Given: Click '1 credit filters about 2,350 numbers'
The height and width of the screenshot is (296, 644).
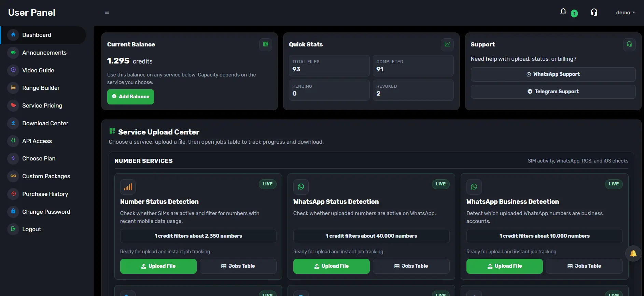Looking at the screenshot, I should 198,236.
